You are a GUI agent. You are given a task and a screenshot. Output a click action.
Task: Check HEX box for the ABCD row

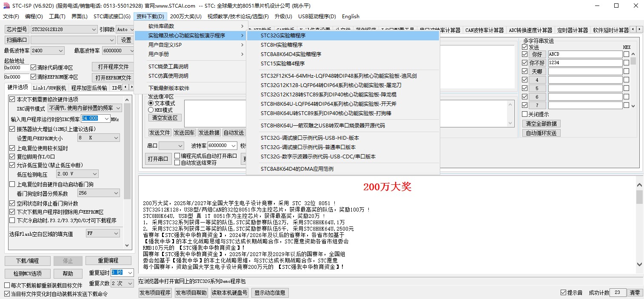tap(626, 54)
